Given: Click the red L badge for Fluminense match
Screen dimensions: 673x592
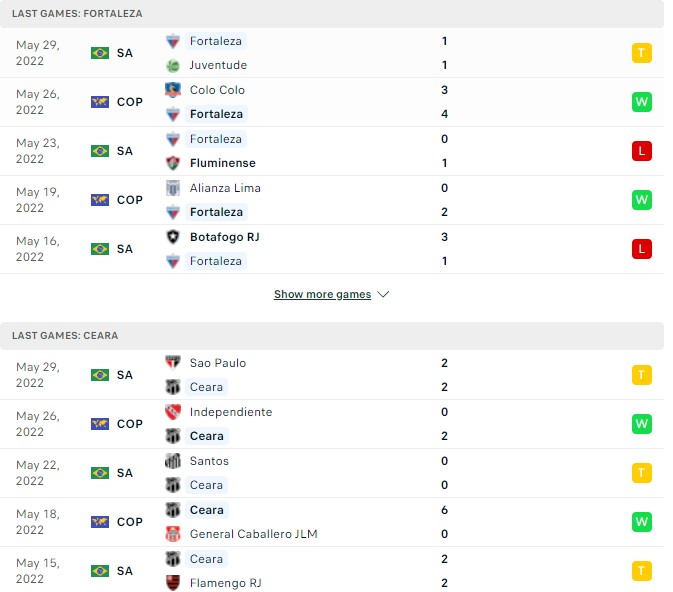Looking at the screenshot, I should point(642,151).
